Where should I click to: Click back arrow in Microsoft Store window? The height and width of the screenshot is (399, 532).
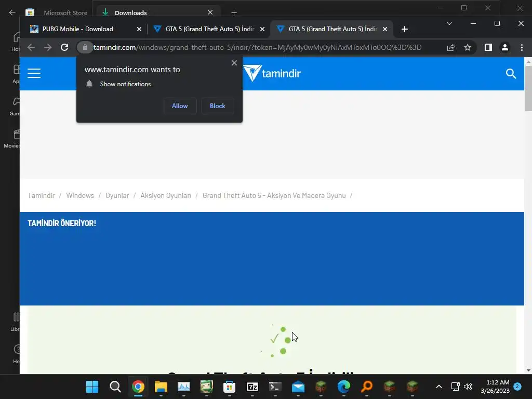[x=12, y=12]
